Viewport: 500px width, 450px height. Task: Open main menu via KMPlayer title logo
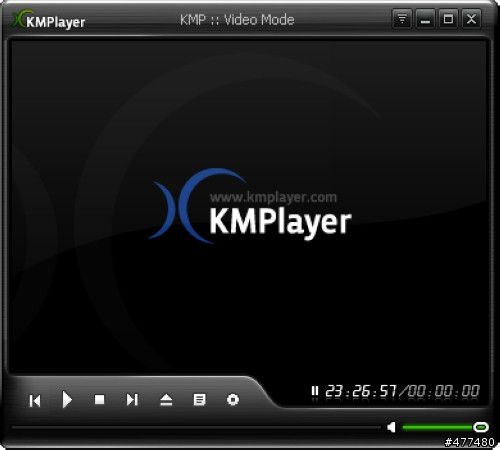coord(49,21)
